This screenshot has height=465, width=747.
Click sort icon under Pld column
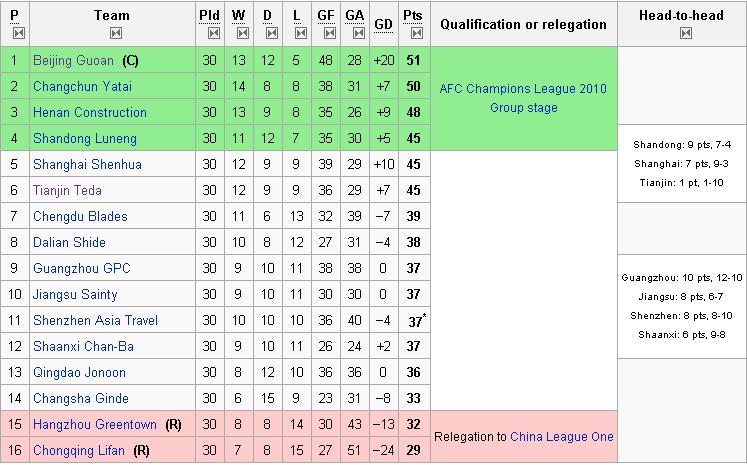click(x=214, y=33)
